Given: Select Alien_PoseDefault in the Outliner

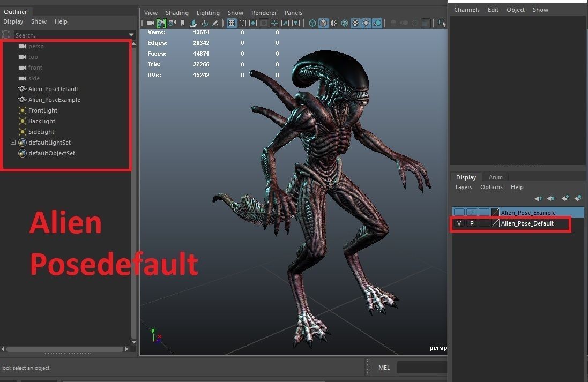Looking at the screenshot, I should [x=53, y=89].
